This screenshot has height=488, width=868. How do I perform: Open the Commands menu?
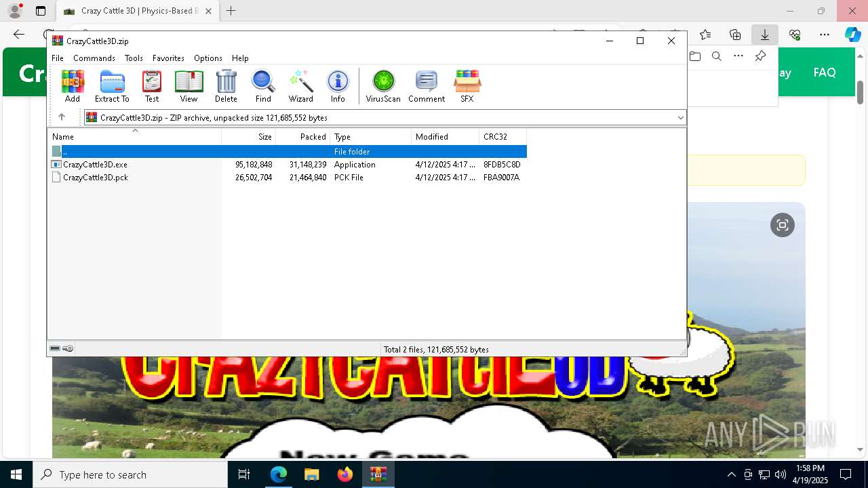tap(94, 58)
